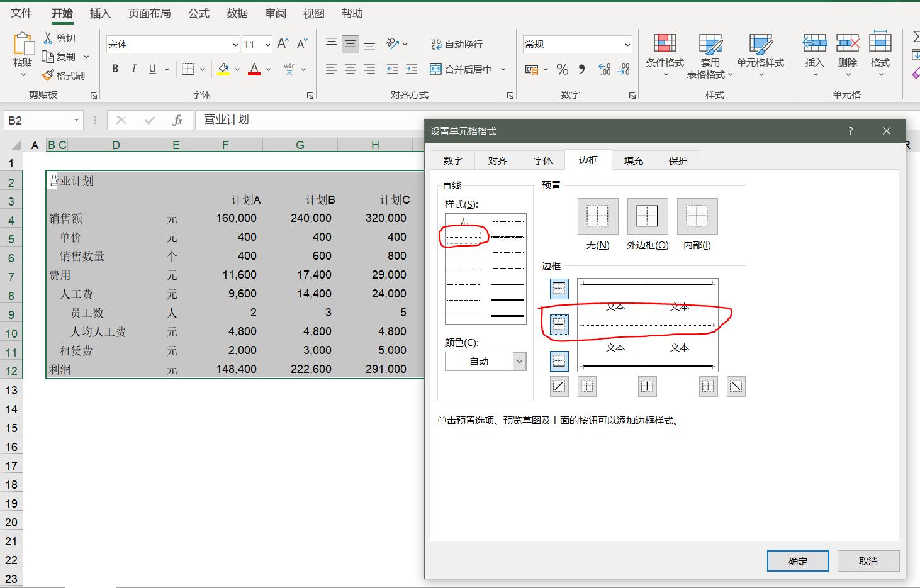Screen dimensions: 920x588
Task: Select the Inside border preset
Action: tap(697, 216)
